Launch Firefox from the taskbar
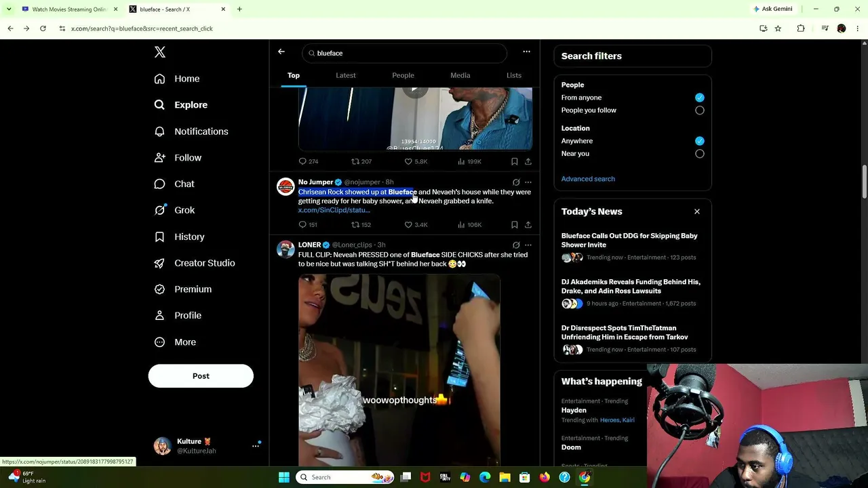868x488 pixels. click(x=545, y=477)
